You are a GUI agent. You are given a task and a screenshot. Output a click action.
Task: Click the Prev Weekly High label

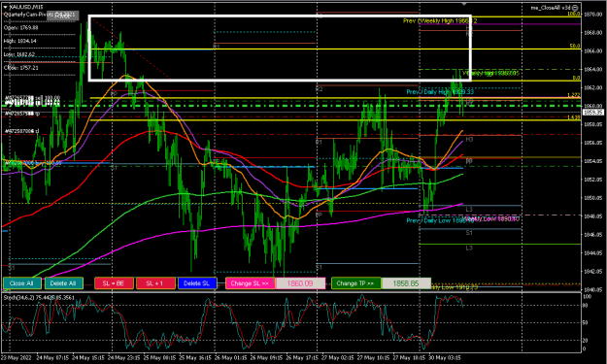[x=440, y=21]
